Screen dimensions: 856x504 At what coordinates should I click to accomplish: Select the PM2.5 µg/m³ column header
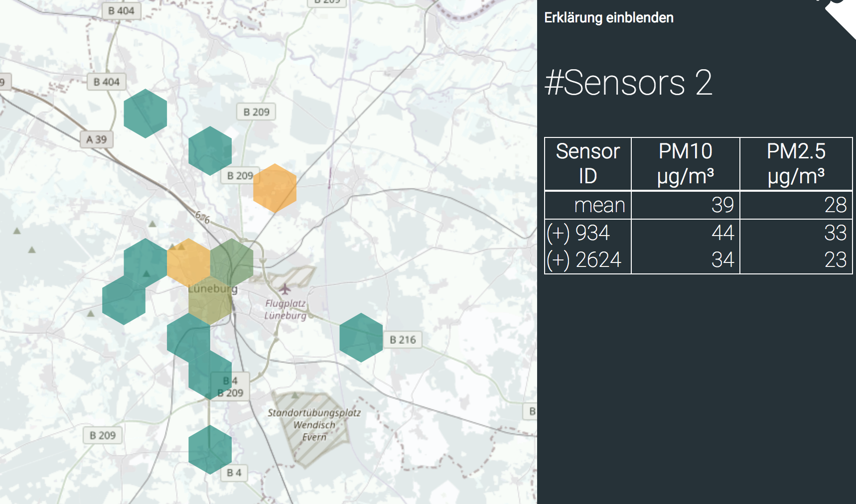tap(796, 164)
